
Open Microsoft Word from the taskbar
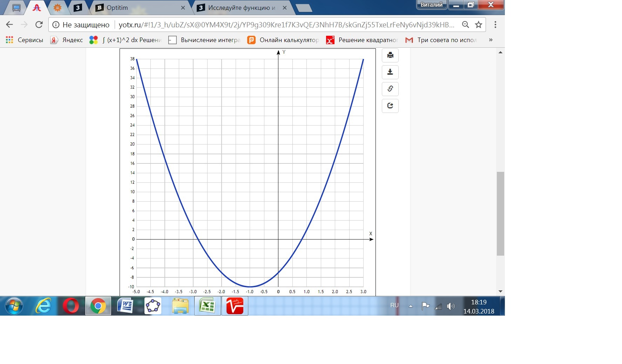[125, 306]
